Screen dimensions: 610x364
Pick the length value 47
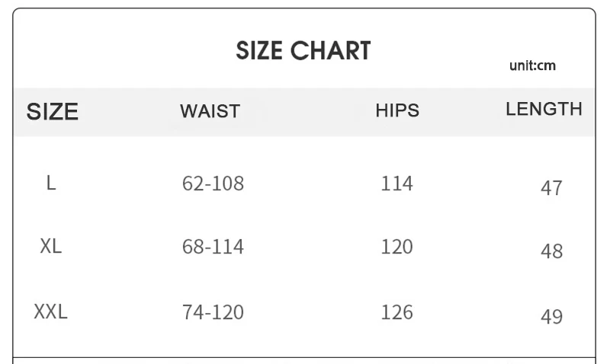coord(551,188)
